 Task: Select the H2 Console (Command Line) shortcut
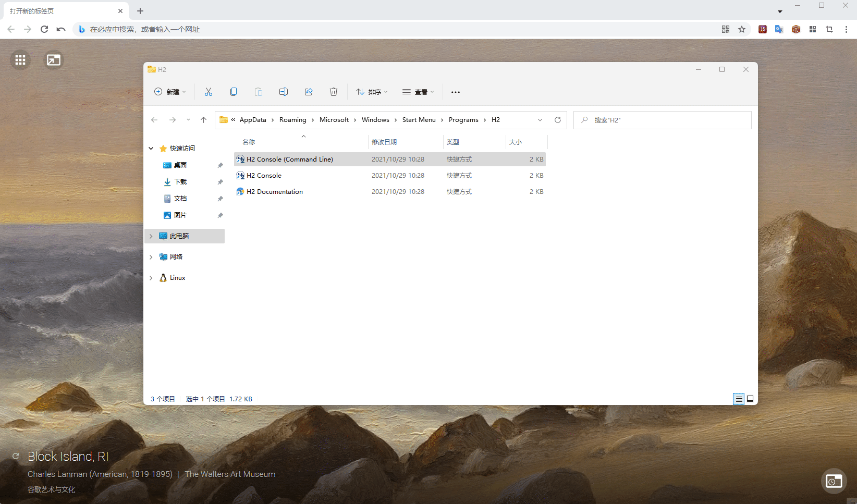click(390, 159)
